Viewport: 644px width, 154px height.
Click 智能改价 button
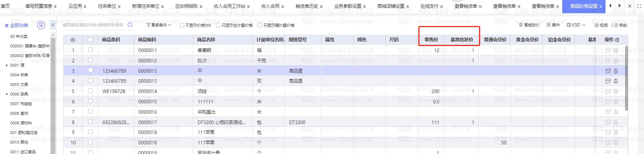coord(529,25)
